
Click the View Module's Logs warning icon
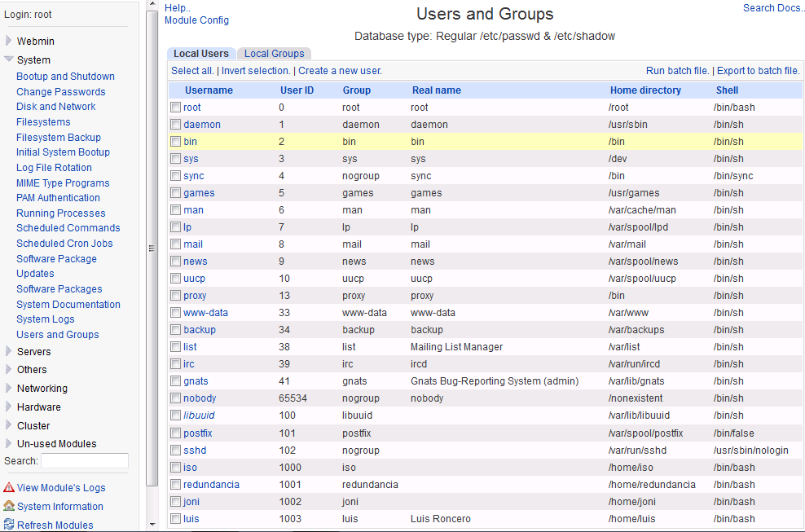(9, 488)
